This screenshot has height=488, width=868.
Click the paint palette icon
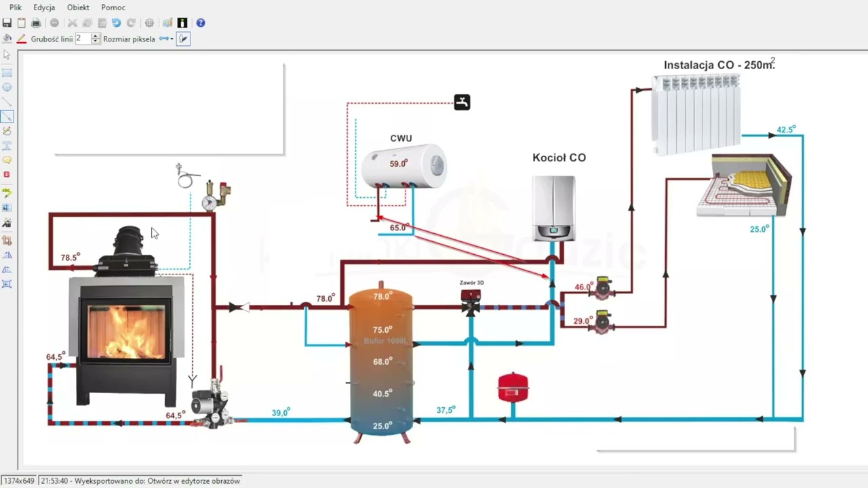(x=167, y=23)
